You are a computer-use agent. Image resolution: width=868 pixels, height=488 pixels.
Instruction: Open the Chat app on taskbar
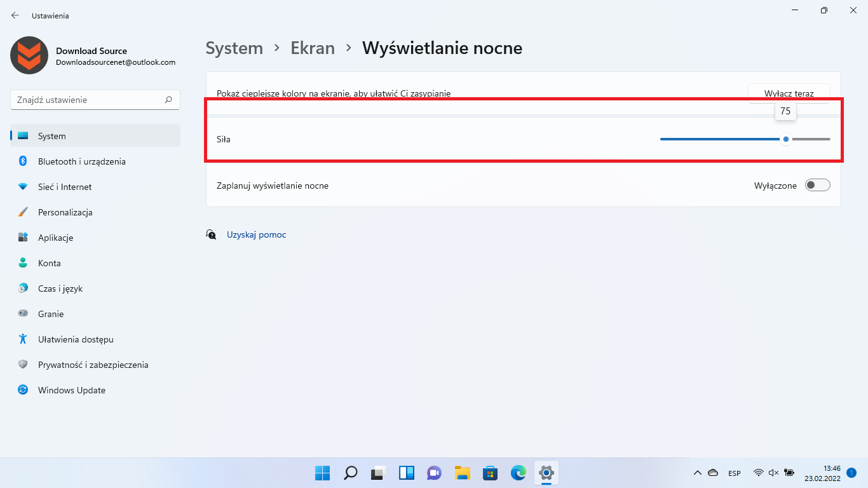tap(435, 473)
